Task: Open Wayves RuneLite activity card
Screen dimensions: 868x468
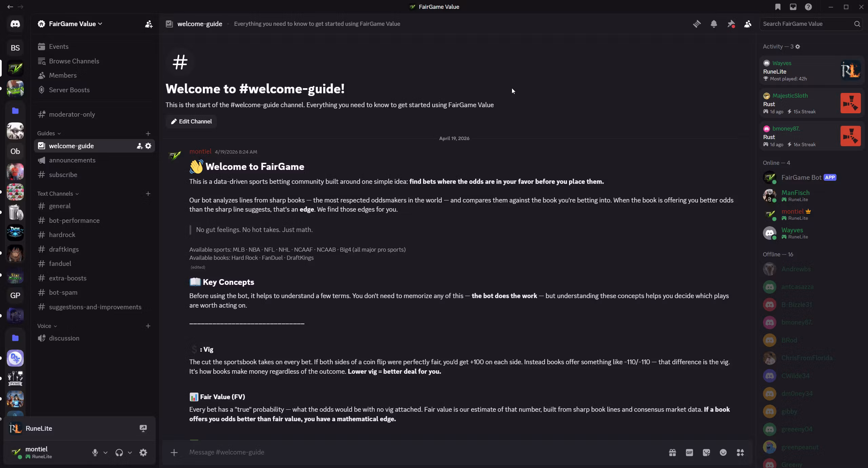Action: point(812,70)
